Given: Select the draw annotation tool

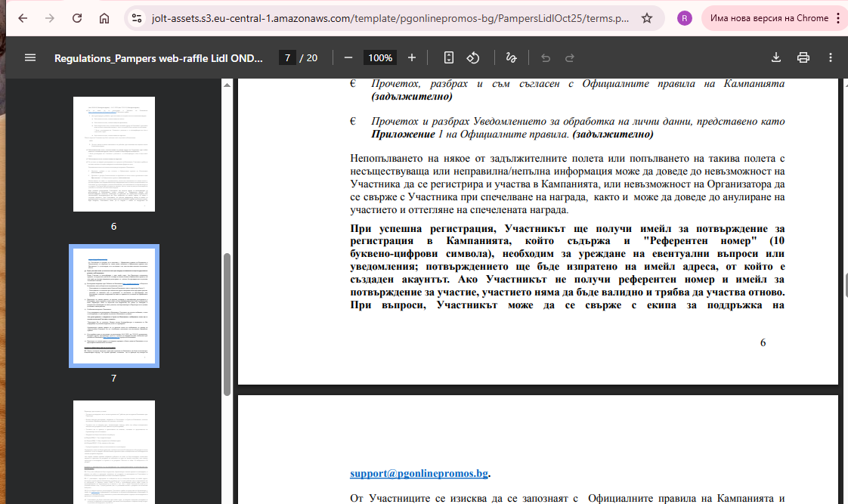Looking at the screenshot, I should 512,58.
